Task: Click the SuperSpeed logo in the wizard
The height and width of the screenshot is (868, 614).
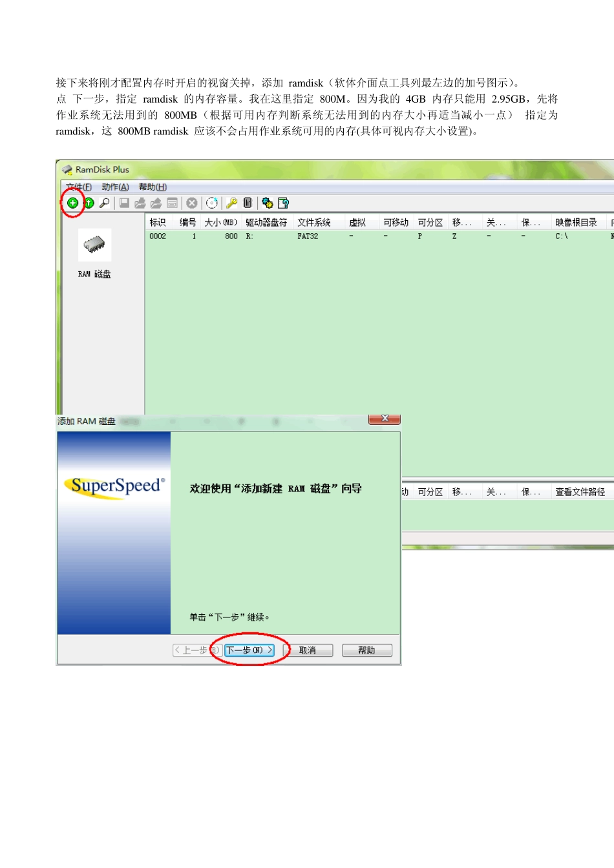Action: pyautogui.click(x=114, y=486)
